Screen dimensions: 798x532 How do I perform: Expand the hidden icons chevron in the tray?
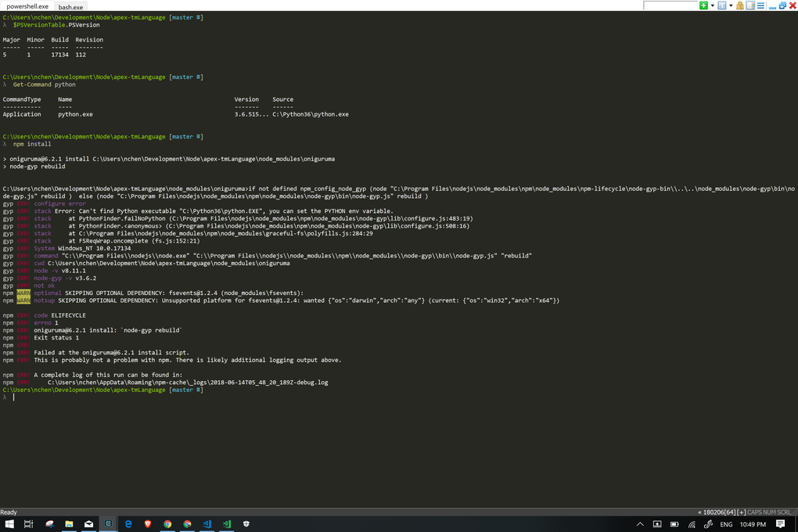click(x=641, y=524)
